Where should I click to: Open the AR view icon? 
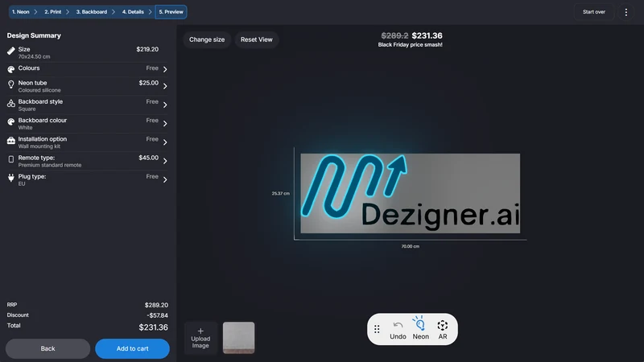(x=442, y=326)
